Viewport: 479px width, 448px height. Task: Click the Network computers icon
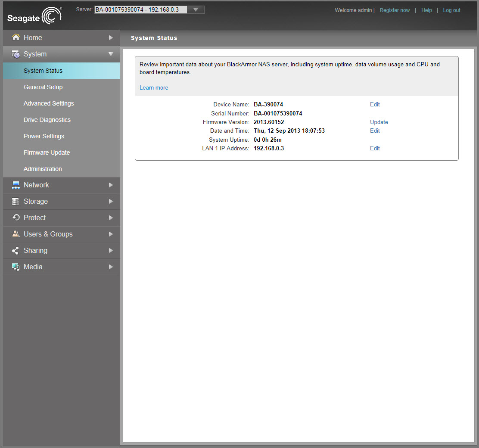16,185
